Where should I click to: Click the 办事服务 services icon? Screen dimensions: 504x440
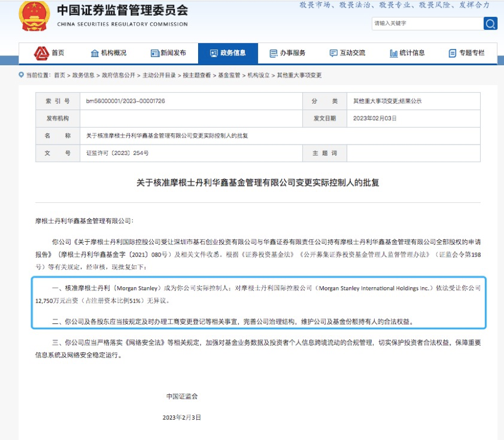point(273,53)
